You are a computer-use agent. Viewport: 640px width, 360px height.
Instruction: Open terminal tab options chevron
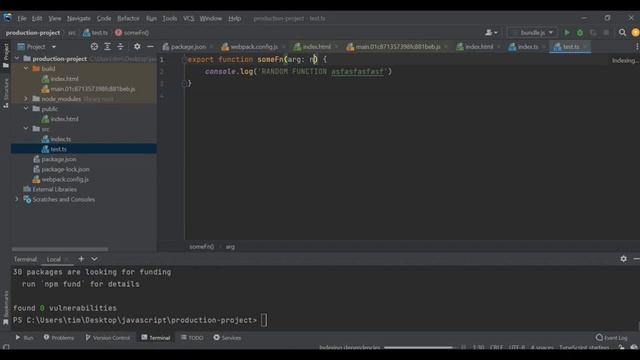(x=94, y=259)
